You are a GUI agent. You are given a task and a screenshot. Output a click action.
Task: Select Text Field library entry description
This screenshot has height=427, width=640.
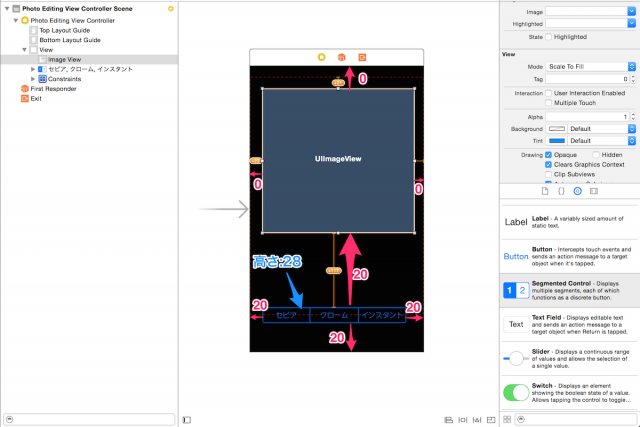[580, 325]
